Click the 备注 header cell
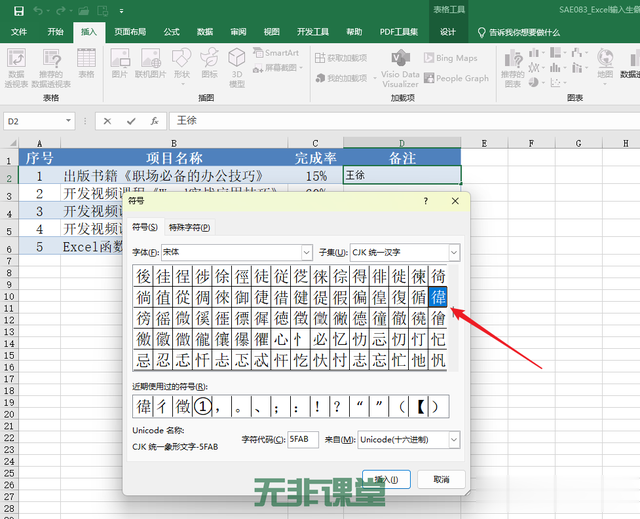This screenshot has height=519, width=640. [402, 158]
